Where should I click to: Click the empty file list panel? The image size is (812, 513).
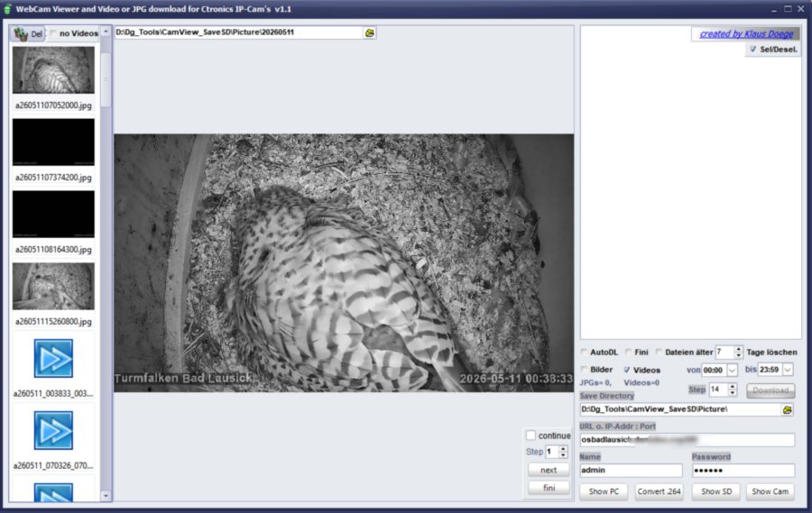[691, 183]
